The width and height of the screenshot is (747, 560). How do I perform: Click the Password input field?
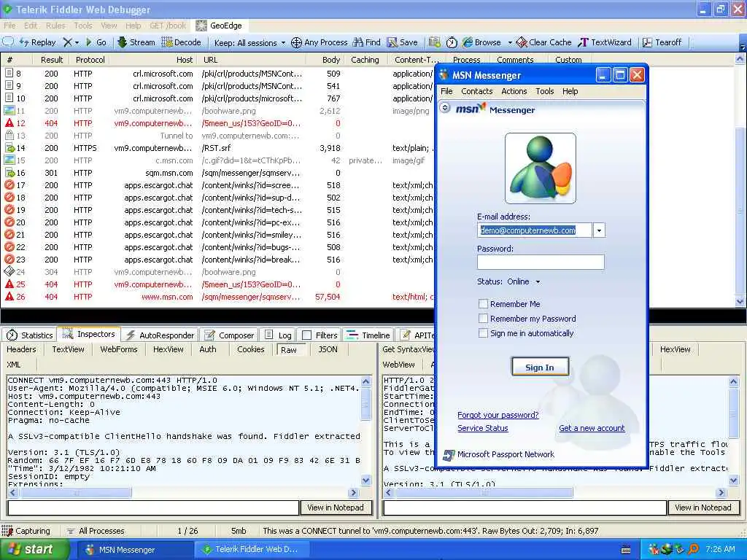click(541, 262)
